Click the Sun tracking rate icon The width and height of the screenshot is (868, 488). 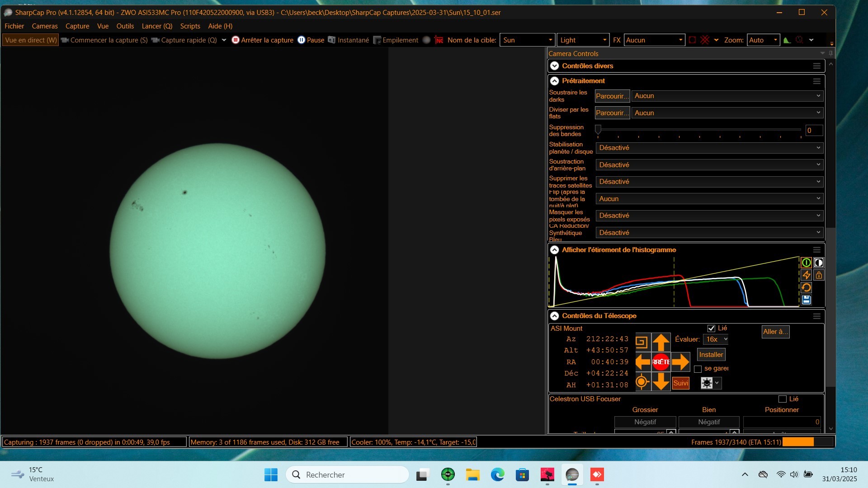[x=707, y=383]
